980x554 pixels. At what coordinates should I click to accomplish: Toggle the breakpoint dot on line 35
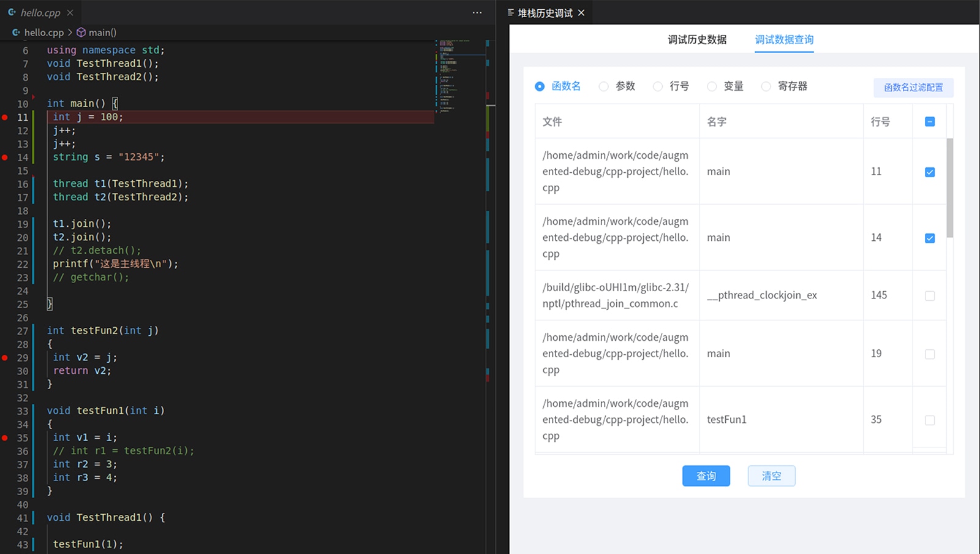pos(5,438)
